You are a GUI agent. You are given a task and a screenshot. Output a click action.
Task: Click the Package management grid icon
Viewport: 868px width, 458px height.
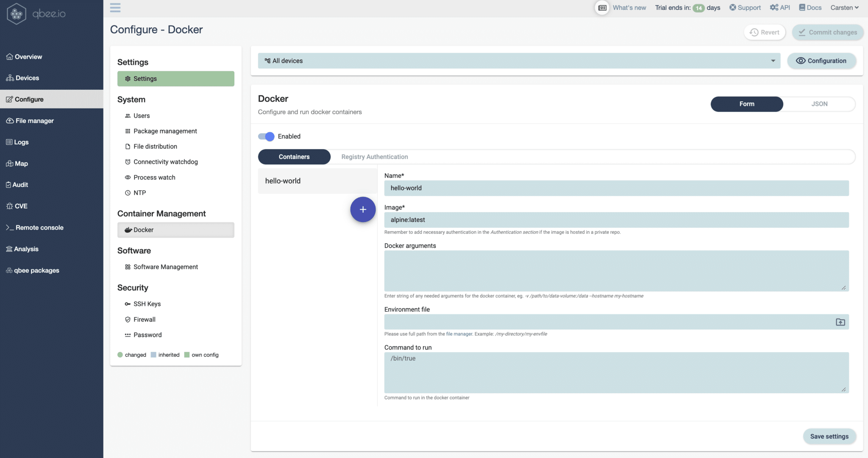(x=128, y=131)
